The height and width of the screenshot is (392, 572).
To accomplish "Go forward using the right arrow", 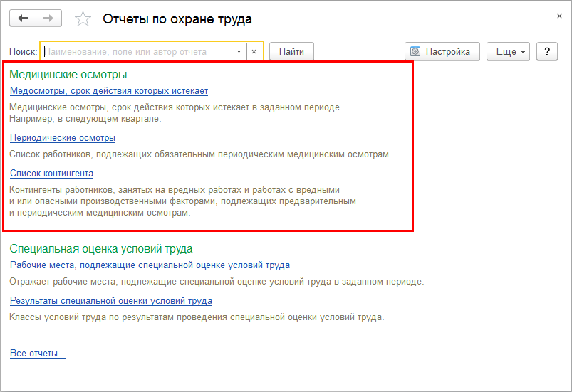I will (48, 18).
